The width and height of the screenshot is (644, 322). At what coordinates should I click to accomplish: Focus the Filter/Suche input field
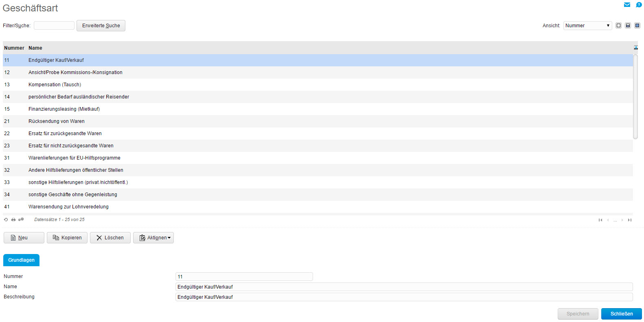54,26
